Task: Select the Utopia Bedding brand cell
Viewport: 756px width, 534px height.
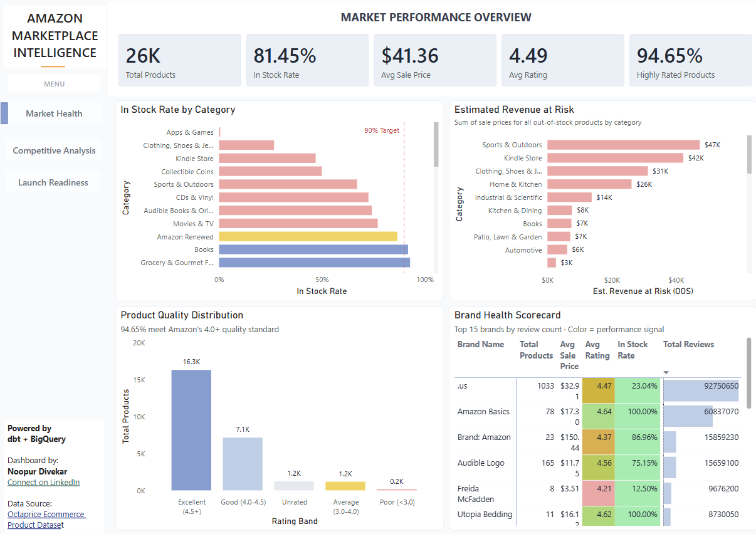Action: coord(485,515)
